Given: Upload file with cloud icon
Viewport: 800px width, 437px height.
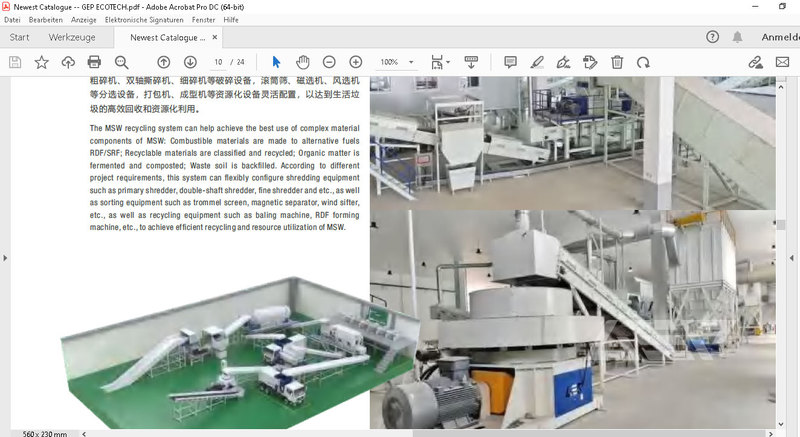Looking at the screenshot, I should pyautogui.click(x=68, y=62).
